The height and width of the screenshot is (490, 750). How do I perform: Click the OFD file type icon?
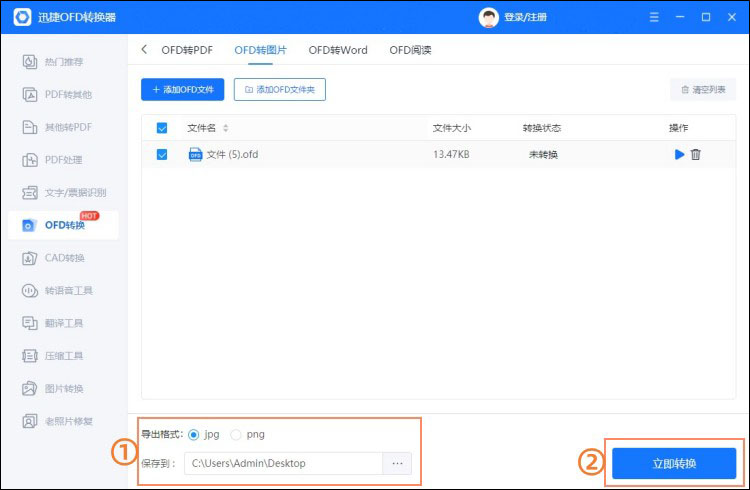(195, 155)
